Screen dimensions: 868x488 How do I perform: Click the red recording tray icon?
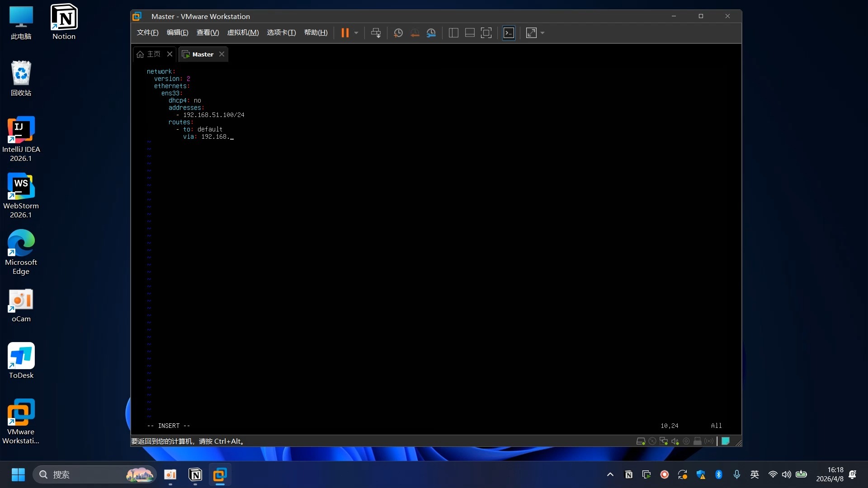(x=664, y=474)
